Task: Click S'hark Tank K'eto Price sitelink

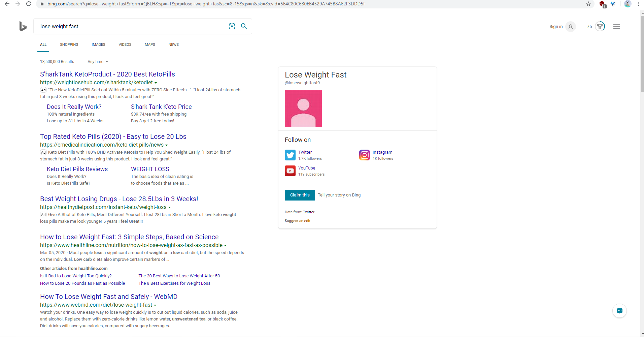Action: pyautogui.click(x=161, y=107)
